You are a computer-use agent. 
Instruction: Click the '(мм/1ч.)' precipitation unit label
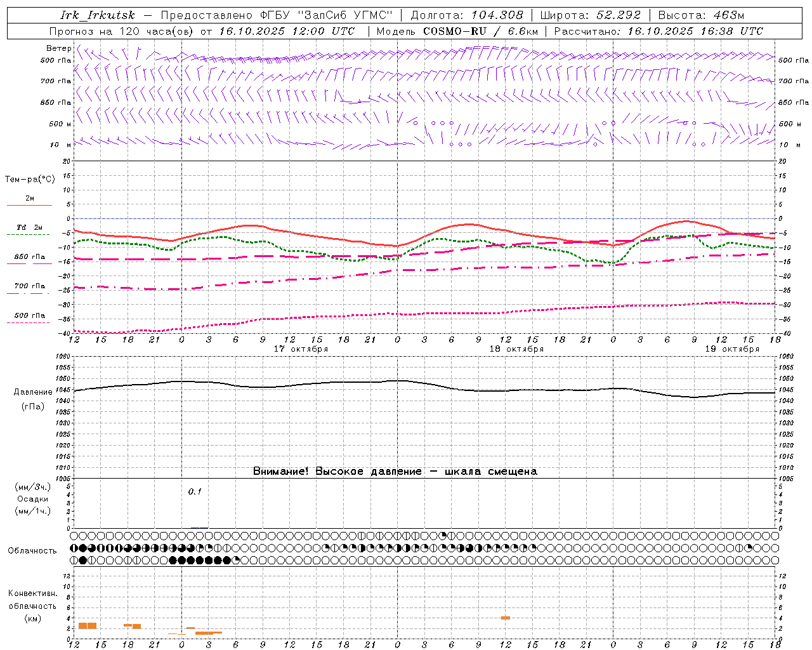point(32,511)
